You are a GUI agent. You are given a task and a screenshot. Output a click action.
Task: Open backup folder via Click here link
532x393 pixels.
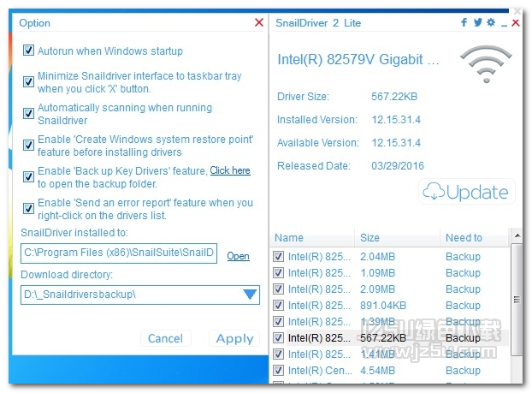230,170
